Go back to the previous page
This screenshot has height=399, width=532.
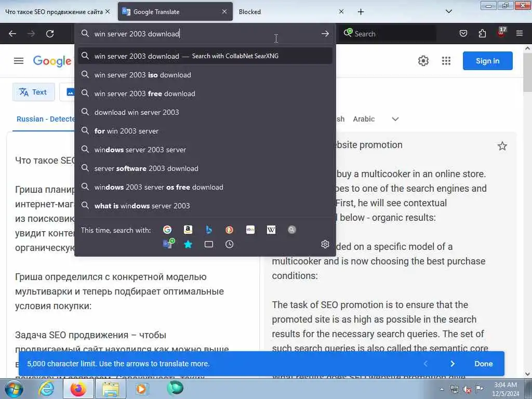coord(12,34)
